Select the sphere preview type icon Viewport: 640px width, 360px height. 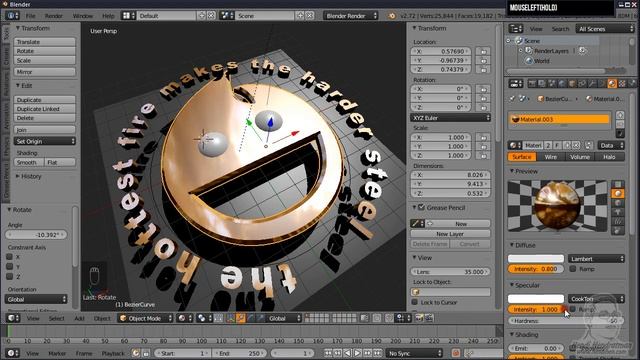618,193
